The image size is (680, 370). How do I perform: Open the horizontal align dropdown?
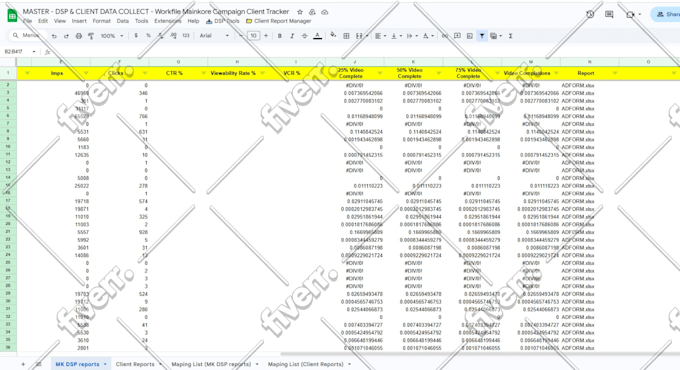(x=380, y=36)
